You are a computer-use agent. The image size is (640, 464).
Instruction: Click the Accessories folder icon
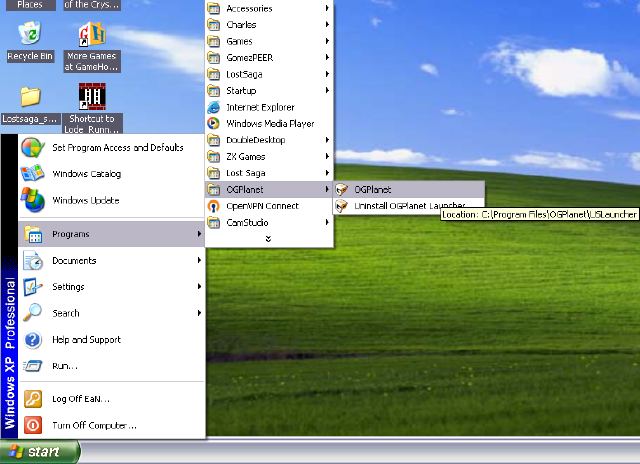(x=213, y=9)
